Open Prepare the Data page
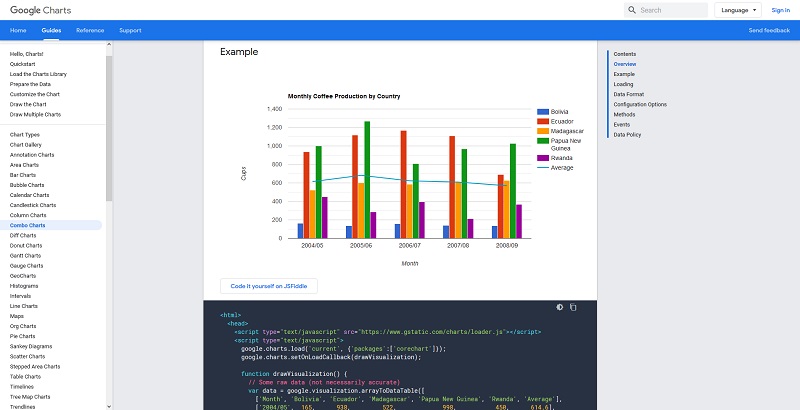Viewport: 800px width, 410px height. tap(30, 84)
